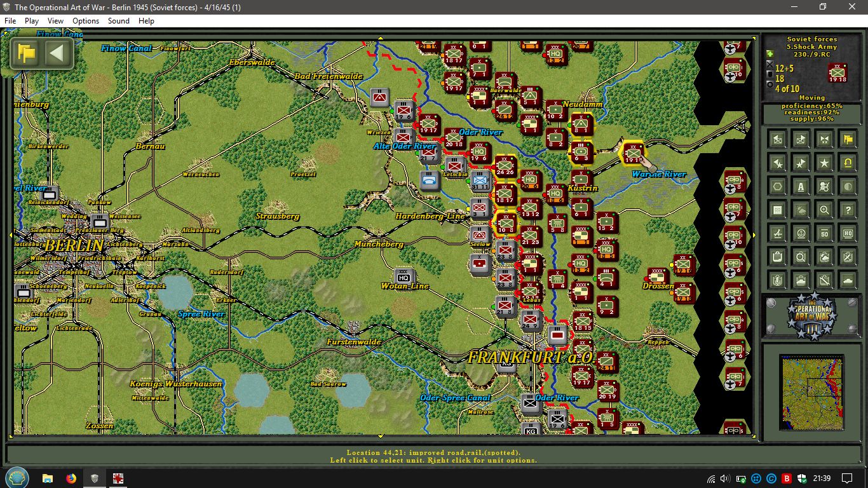Click the struck-through A button
Screen dimensions: 868x488
pos(778,233)
